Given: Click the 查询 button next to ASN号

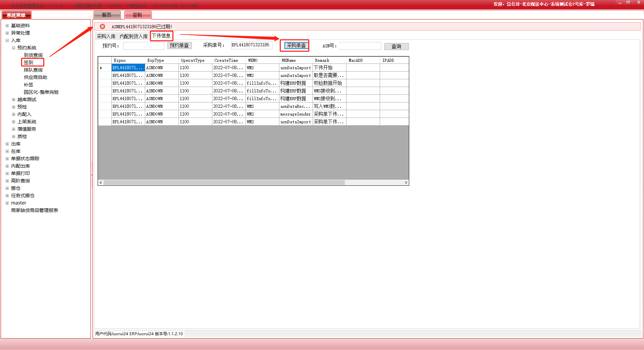Looking at the screenshot, I should tap(396, 46).
